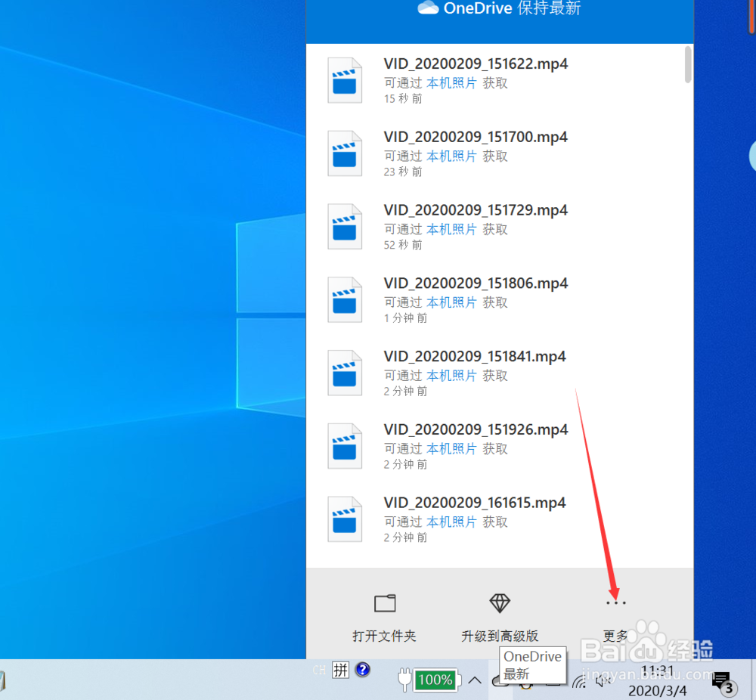Viewport: 756px width, 700px height.
Task: Click 升级到高级版 diamond button
Action: point(500,617)
